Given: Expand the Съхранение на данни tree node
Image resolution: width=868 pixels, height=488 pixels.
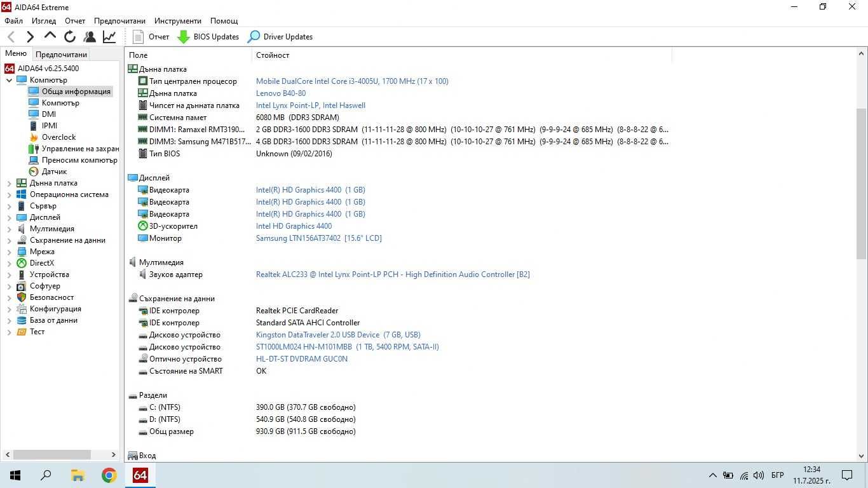Looking at the screenshot, I should coord(10,240).
